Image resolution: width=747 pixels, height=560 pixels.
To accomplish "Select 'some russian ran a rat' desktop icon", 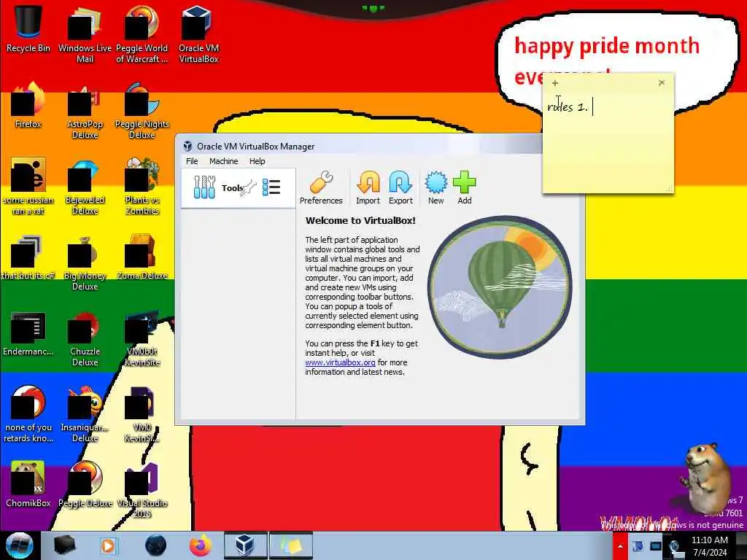I will pos(28,186).
